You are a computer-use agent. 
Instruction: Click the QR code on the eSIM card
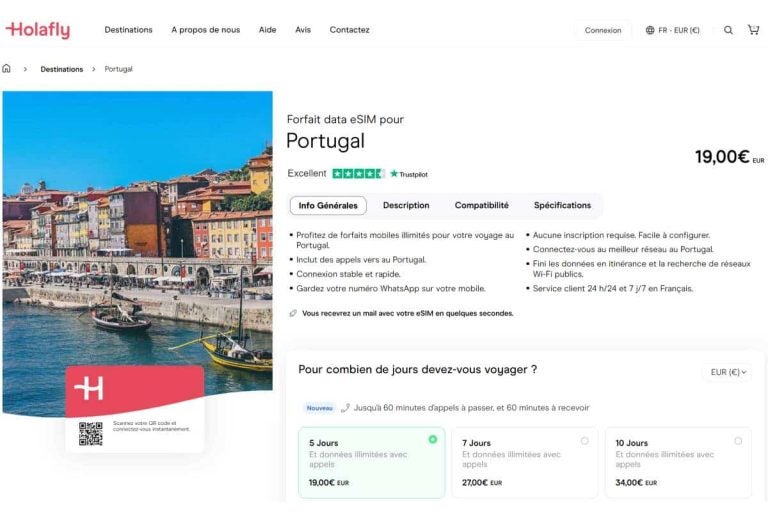pos(91,434)
